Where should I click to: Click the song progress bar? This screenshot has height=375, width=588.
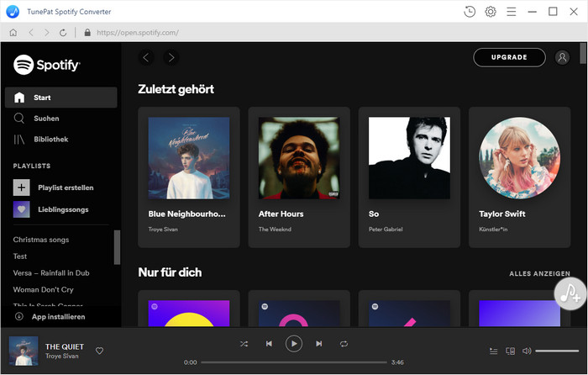point(294,362)
